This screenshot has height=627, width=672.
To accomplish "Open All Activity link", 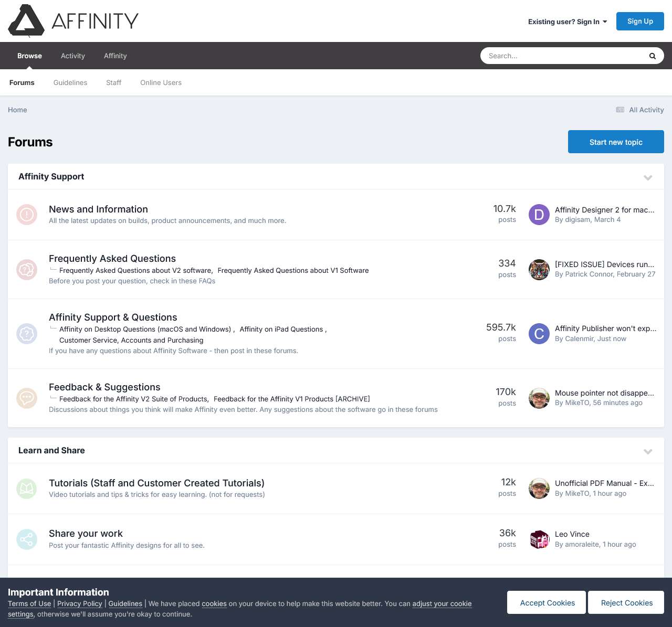I will click(646, 110).
